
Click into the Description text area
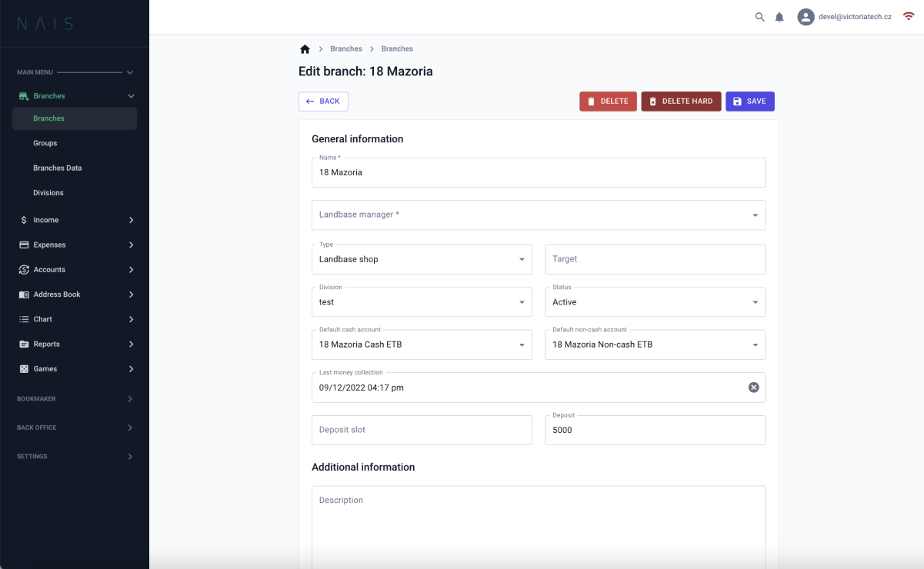click(539, 527)
